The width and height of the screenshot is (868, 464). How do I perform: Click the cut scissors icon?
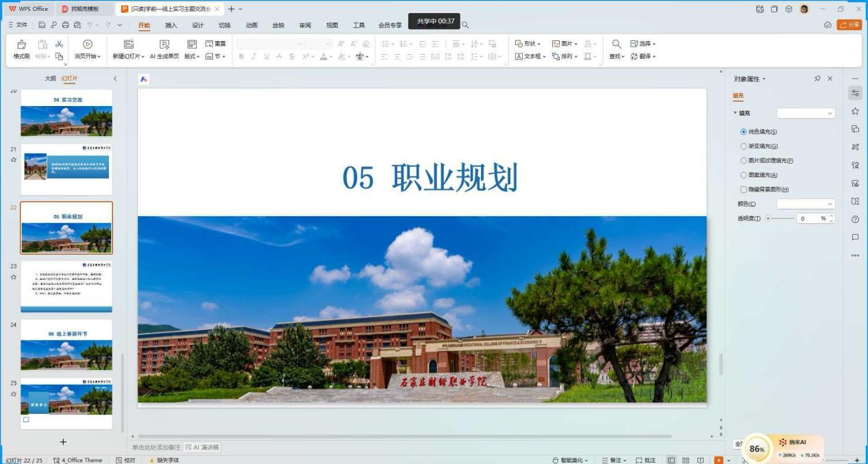point(59,44)
